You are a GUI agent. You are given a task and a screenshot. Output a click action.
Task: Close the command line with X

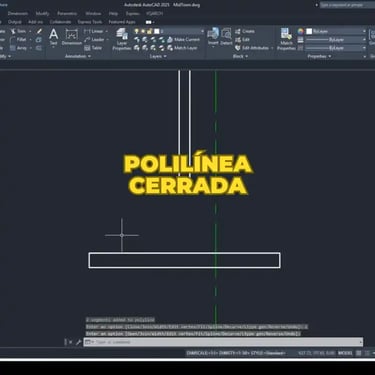pyautogui.click(x=71, y=342)
